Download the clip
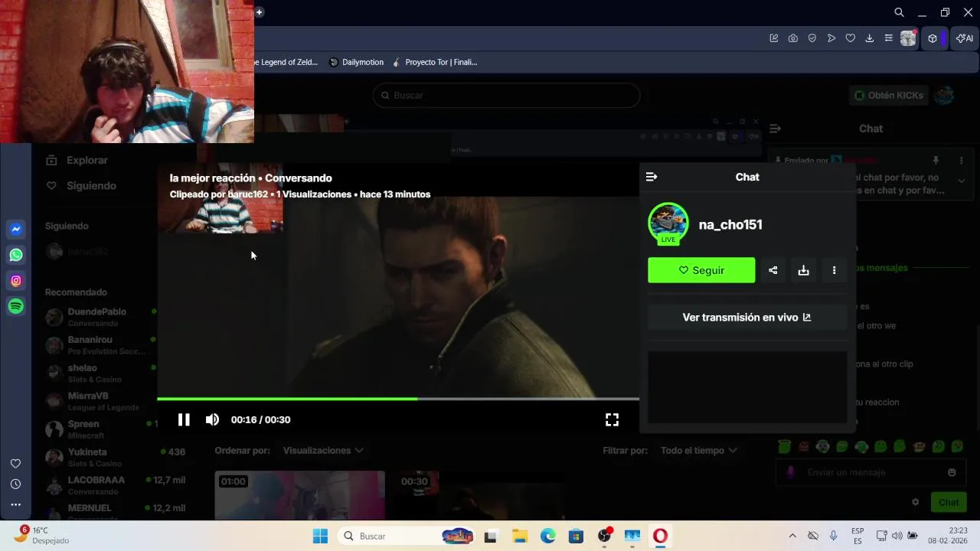The width and height of the screenshot is (980, 551). pyautogui.click(x=803, y=270)
